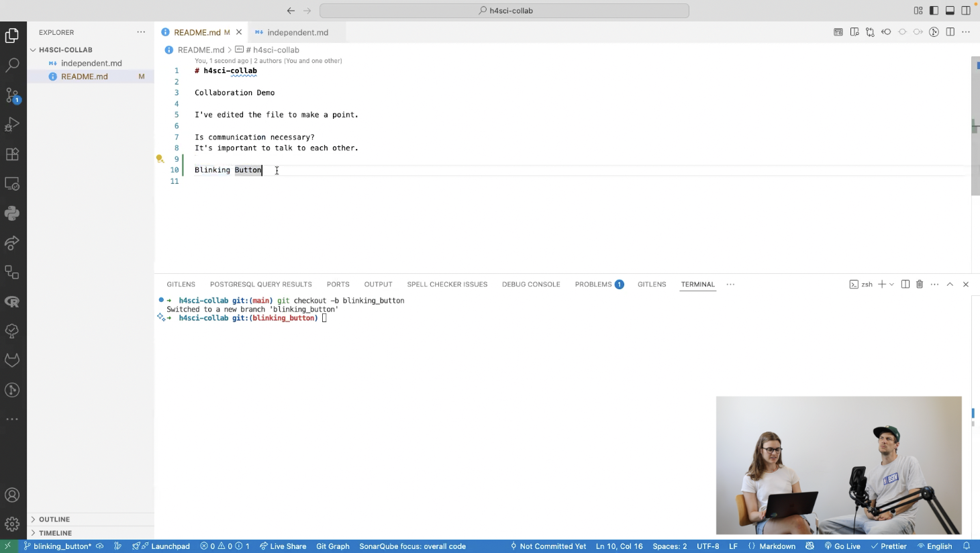The height and width of the screenshot is (553, 980).
Task: Expand the Timeline section
Action: coord(55,533)
